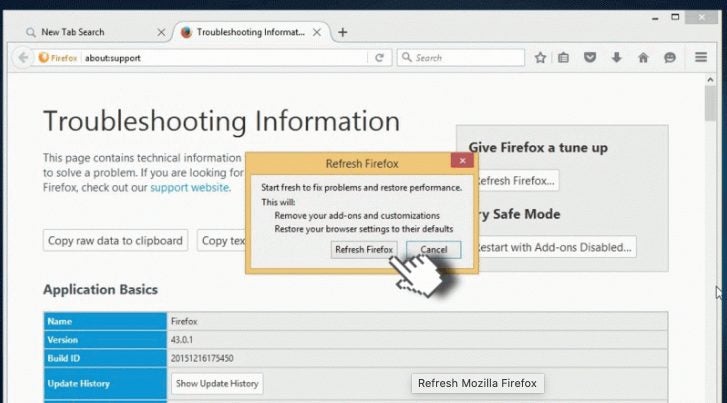The height and width of the screenshot is (403, 727).
Task: Click the Give Firefox a tune up heading
Action: [538, 147]
